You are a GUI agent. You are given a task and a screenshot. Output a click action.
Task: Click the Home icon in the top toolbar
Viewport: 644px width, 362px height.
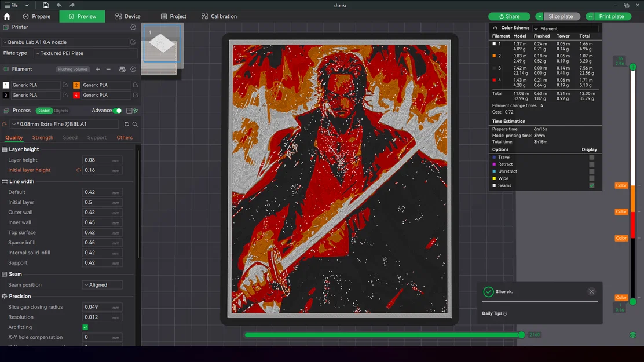pyautogui.click(x=7, y=16)
